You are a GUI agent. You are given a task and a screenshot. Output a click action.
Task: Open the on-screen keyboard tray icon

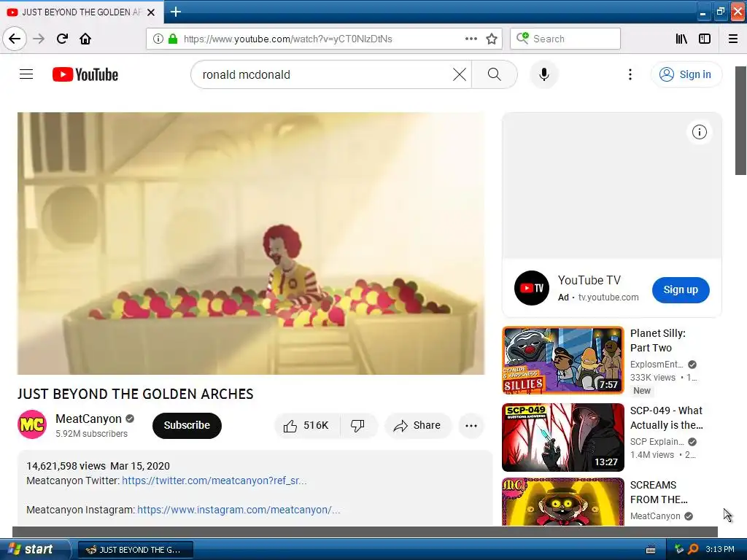(650, 550)
